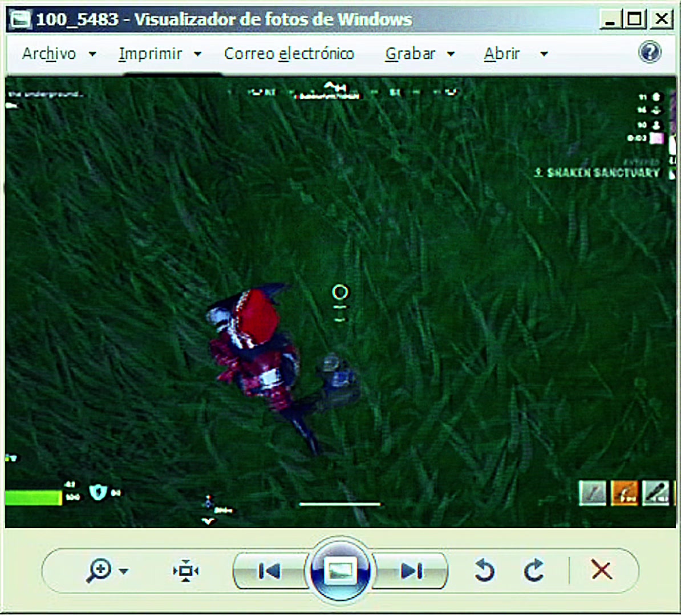The image size is (681, 616).
Task: Rotate the photo counterclockwise
Action: (485, 570)
